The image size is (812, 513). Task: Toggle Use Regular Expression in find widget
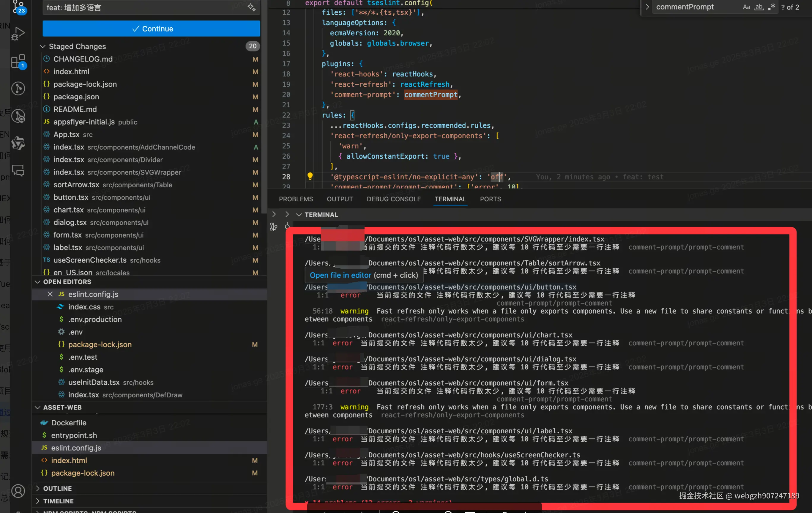[771, 7]
